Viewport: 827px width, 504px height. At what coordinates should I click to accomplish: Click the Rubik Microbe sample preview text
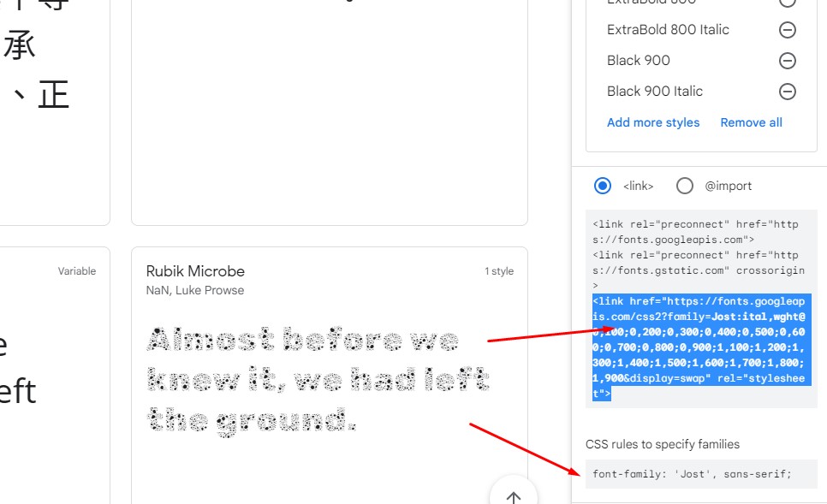click(x=318, y=381)
